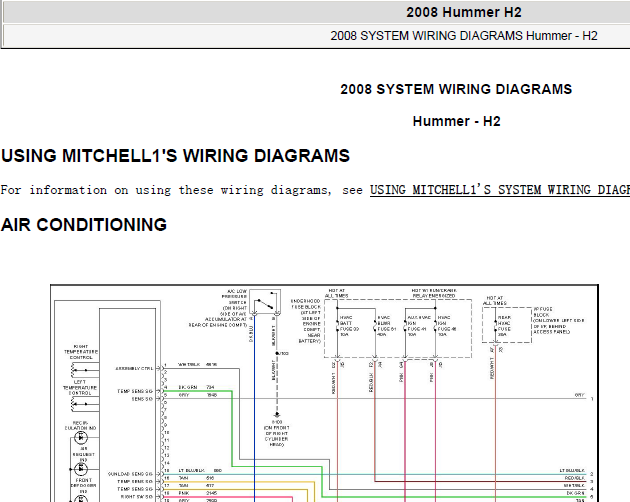Click the centered 'Hummer - H2' heading
The image size is (630, 502).
(456, 121)
